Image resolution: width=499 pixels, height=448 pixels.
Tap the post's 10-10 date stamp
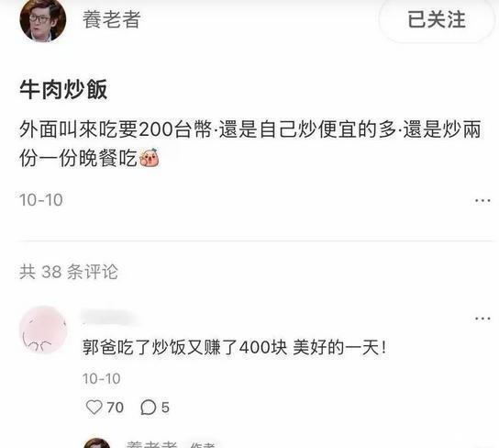coord(41,200)
